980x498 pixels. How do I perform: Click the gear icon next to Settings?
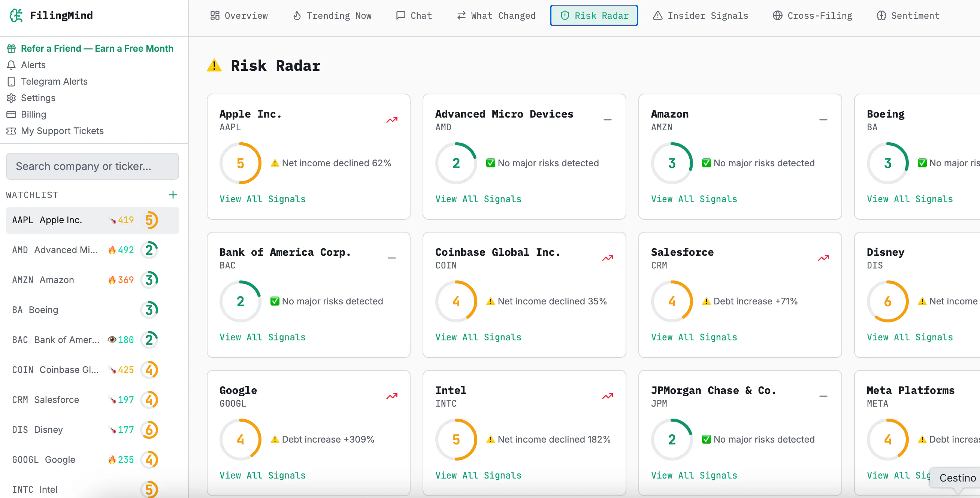11,98
